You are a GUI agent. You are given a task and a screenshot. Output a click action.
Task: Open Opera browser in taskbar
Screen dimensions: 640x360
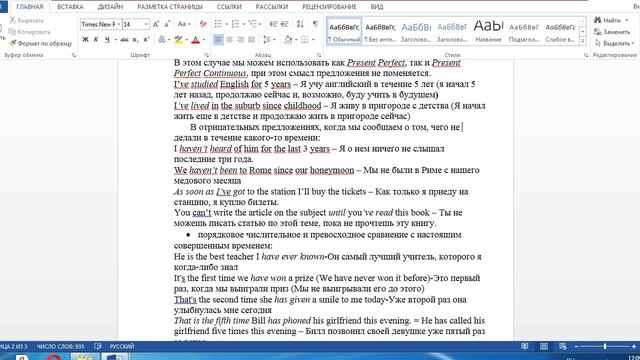coord(54,357)
